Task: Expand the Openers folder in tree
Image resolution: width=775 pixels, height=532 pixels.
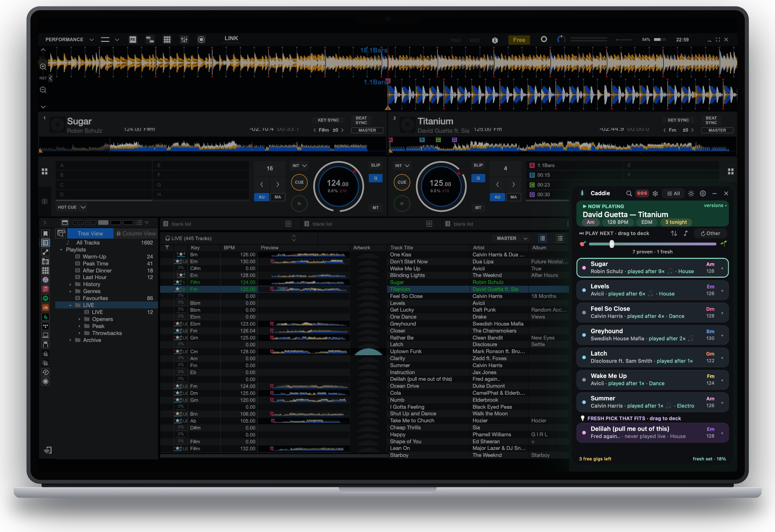Action: point(79,319)
